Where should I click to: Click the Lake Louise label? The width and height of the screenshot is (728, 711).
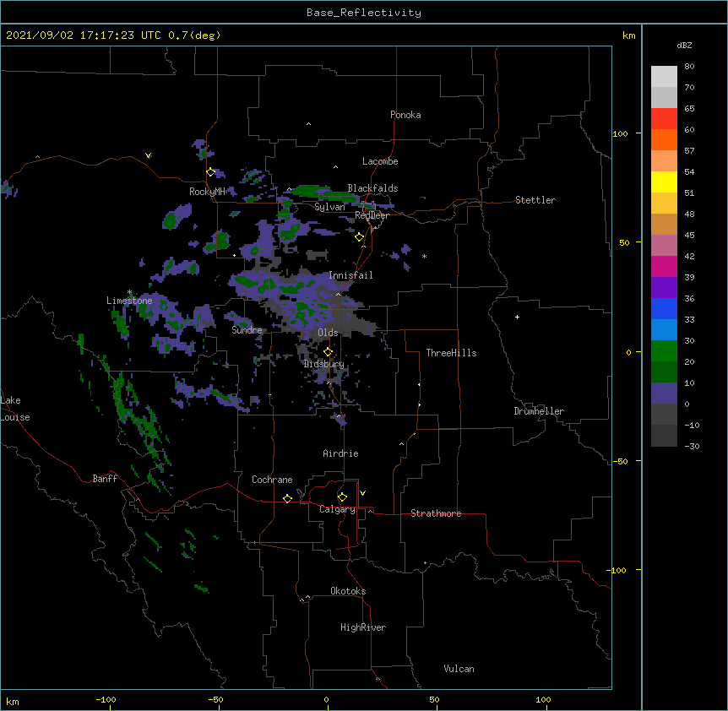click(x=15, y=409)
